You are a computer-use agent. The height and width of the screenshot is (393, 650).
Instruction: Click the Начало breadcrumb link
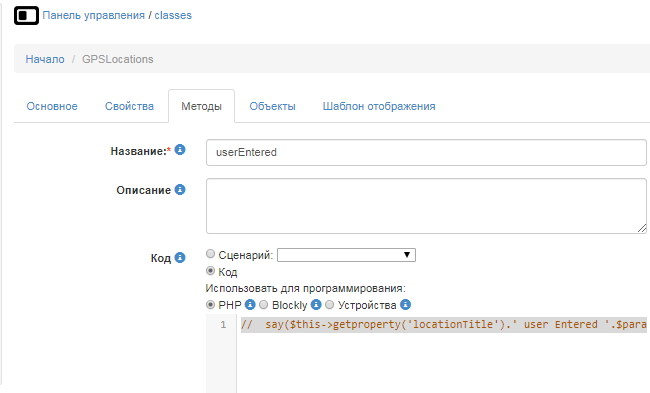tap(45, 59)
